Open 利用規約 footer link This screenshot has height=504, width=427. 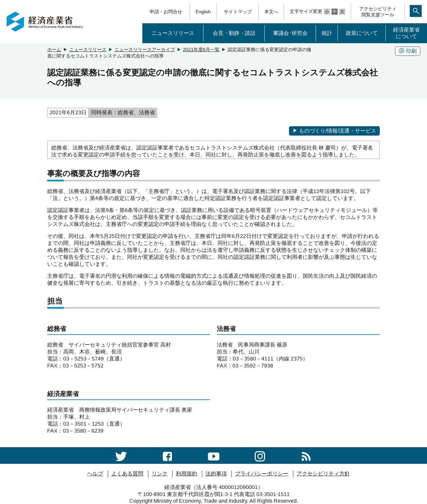(187, 474)
